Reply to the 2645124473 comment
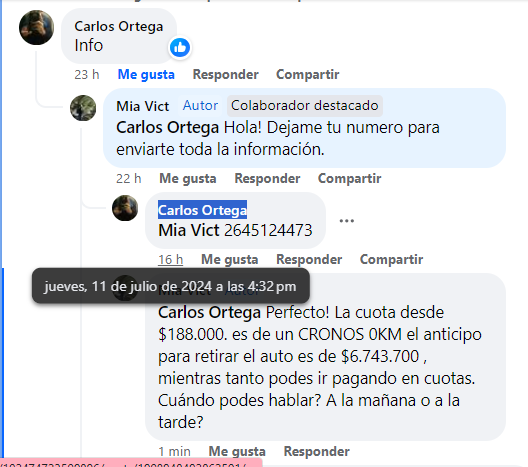Viewport: 528px width, 467px height. pos(309,260)
